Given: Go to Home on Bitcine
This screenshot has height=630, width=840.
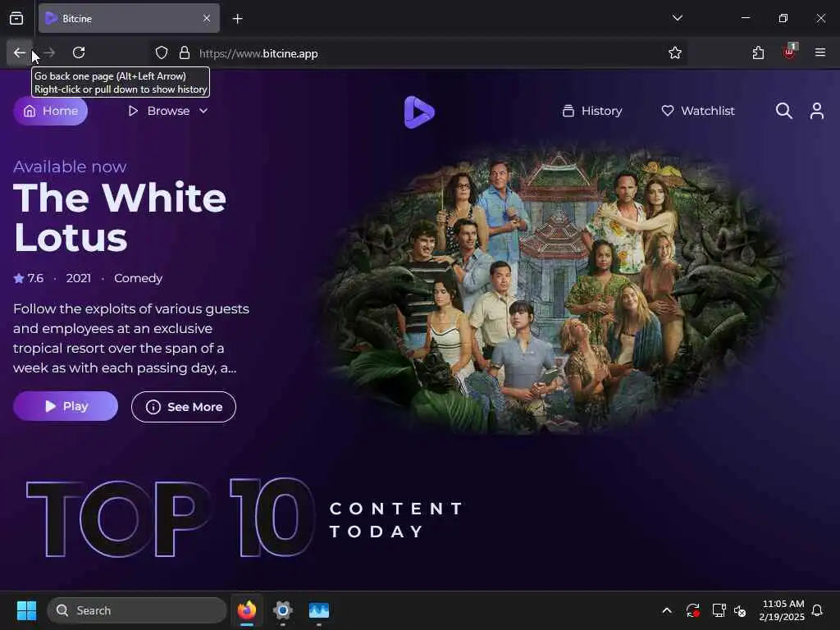Looking at the screenshot, I should (x=50, y=111).
